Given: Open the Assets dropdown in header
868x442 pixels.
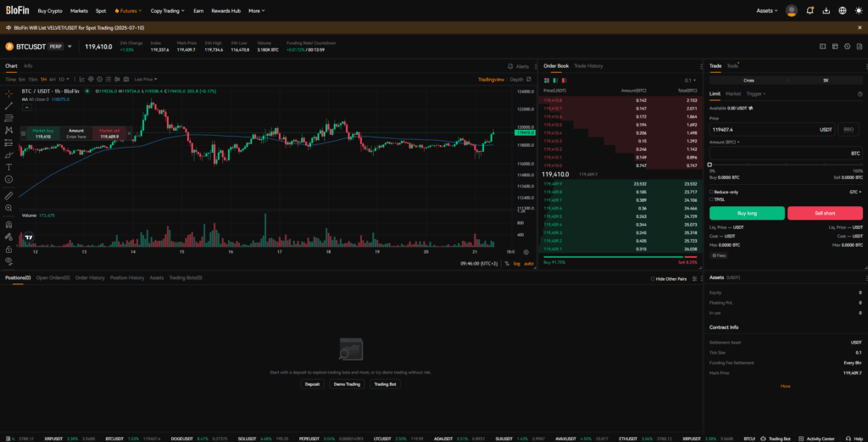Looking at the screenshot, I should coord(766,10).
